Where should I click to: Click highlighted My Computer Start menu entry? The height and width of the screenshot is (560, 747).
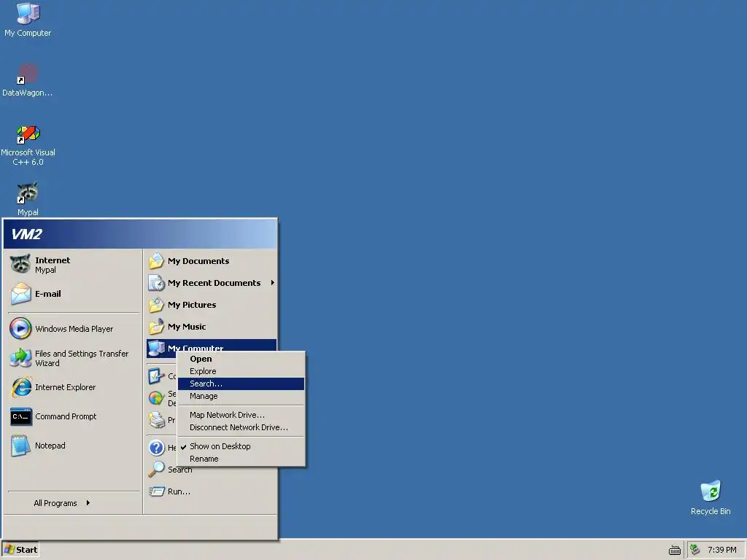(x=212, y=346)
